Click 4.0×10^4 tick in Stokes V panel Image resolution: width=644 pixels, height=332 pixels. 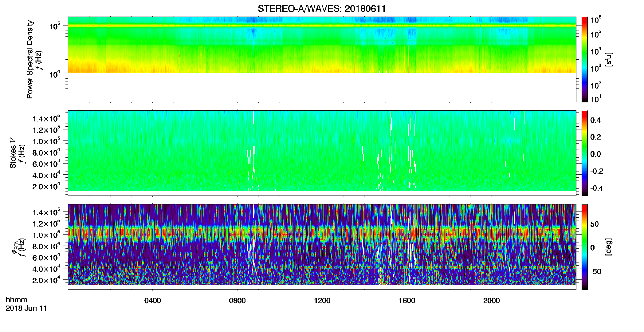46,175
